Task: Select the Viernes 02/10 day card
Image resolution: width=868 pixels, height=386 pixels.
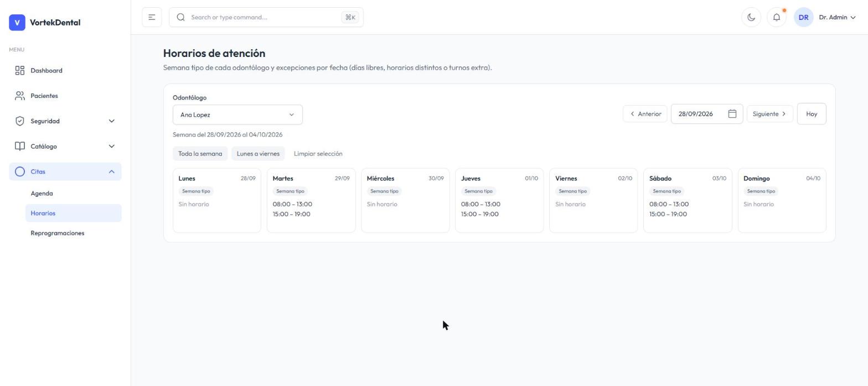Action: pos(593,200)
